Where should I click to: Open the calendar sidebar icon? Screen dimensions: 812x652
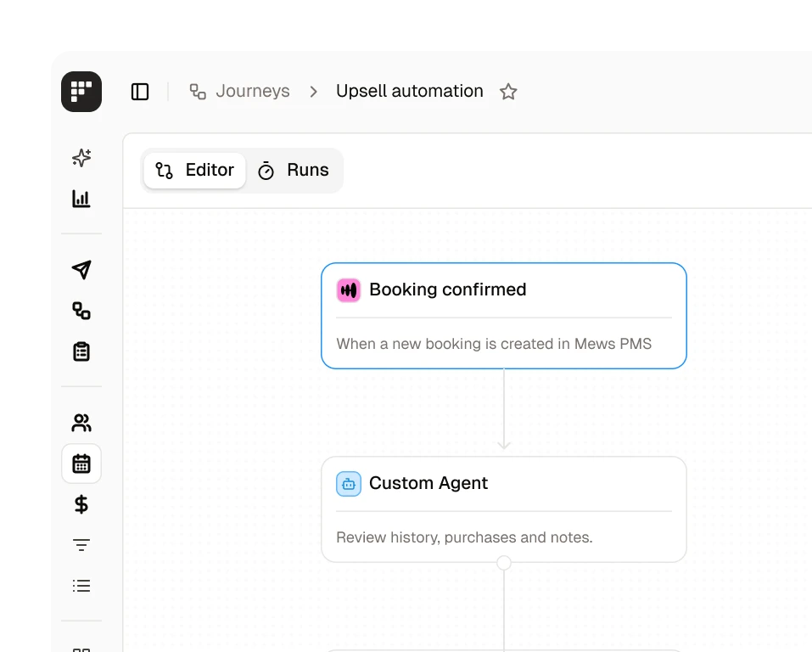click(x=81, y=464)
